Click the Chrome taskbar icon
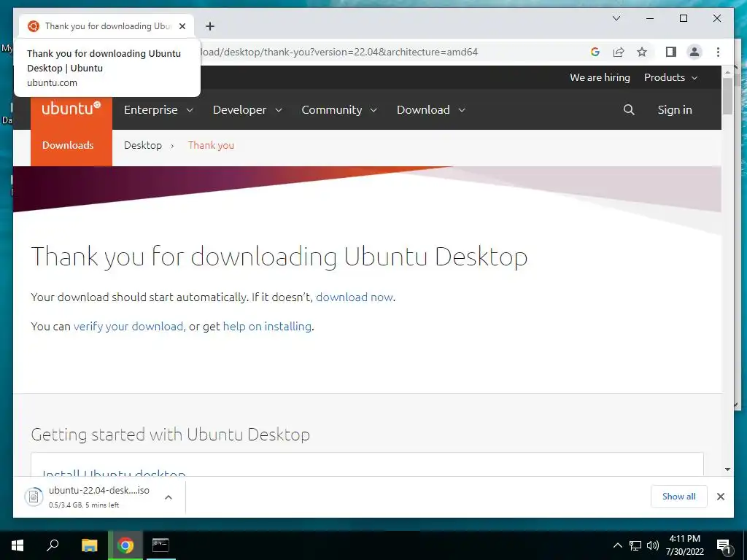 coord(125,545)
